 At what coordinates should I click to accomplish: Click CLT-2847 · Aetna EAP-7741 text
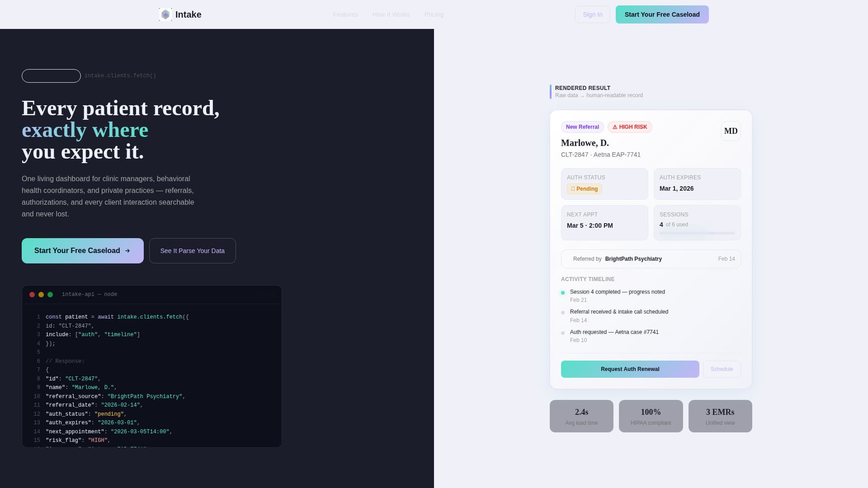click(x=601, y=155)
